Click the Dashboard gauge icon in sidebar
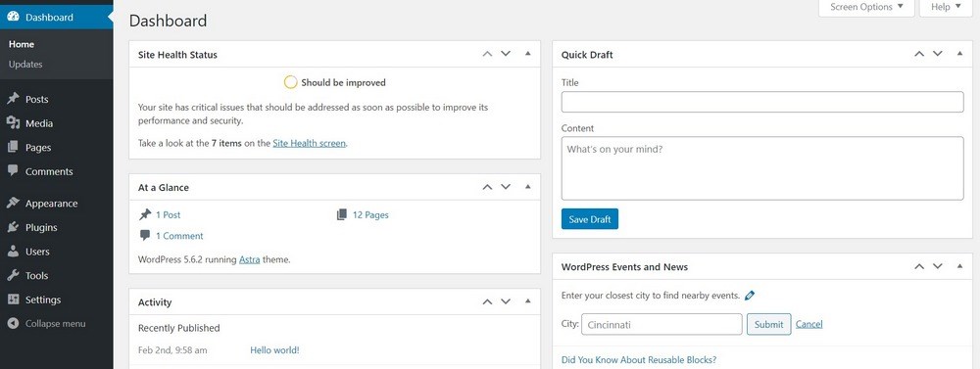Viewport: 980px width, 369px height. point(13,18)
